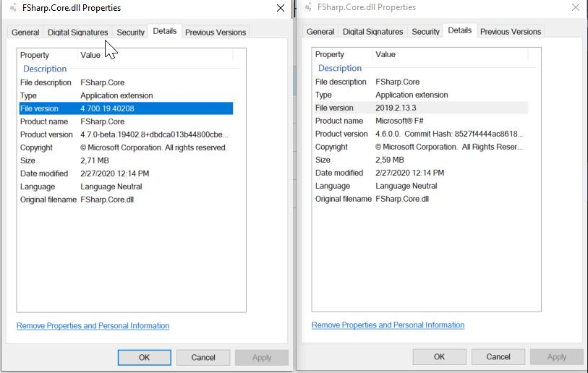Image resolution: width=588 pixels, height=373 pixels.
Task: Close the left FSharp.Core.dll Properties window
Action: (281, 8)
